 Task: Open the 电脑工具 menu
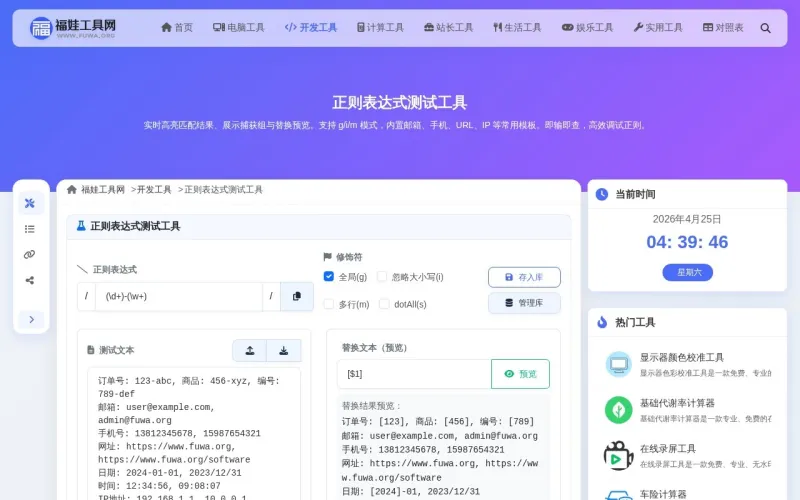click(238, 28)
